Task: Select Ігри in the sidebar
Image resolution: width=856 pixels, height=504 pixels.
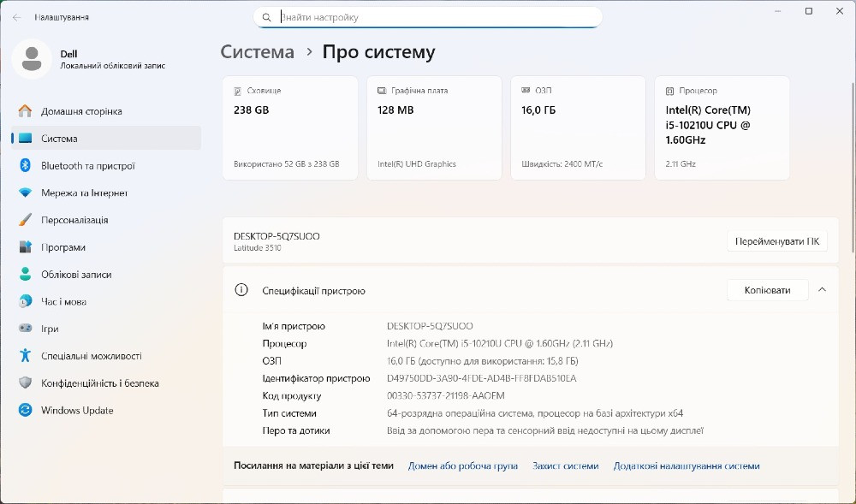Action: pyautogui.click(x=48, y=329)
